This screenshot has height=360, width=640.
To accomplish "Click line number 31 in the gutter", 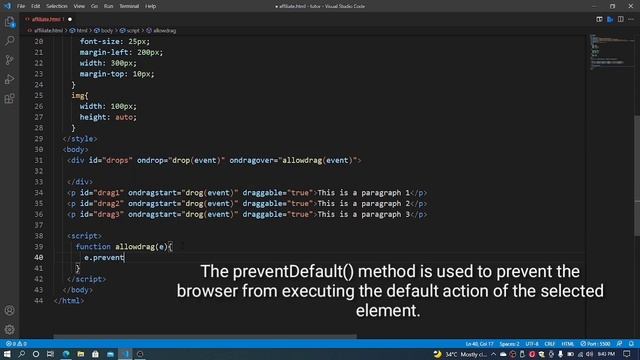I will [38, 160].
